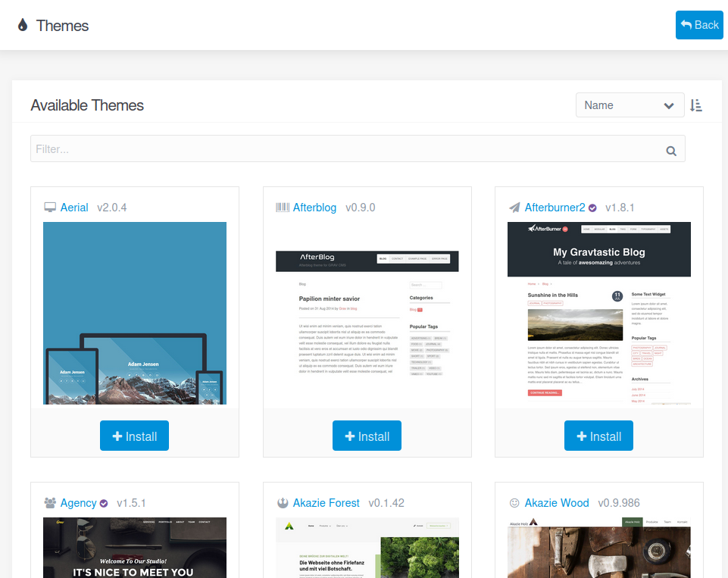Click the group icon beside Agency
Image resolution: width=728 pixels, height=578 pixels.
coord(50,503)
